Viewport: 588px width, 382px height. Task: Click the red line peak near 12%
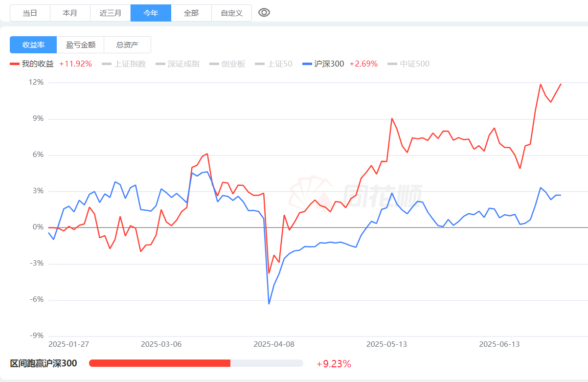tap(541, 84)
